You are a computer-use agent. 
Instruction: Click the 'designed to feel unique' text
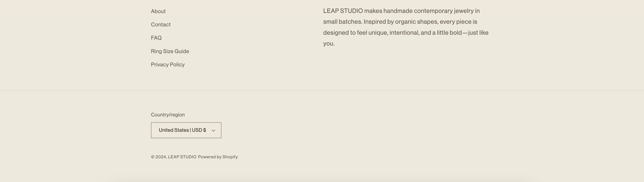[x=355, y=33]
